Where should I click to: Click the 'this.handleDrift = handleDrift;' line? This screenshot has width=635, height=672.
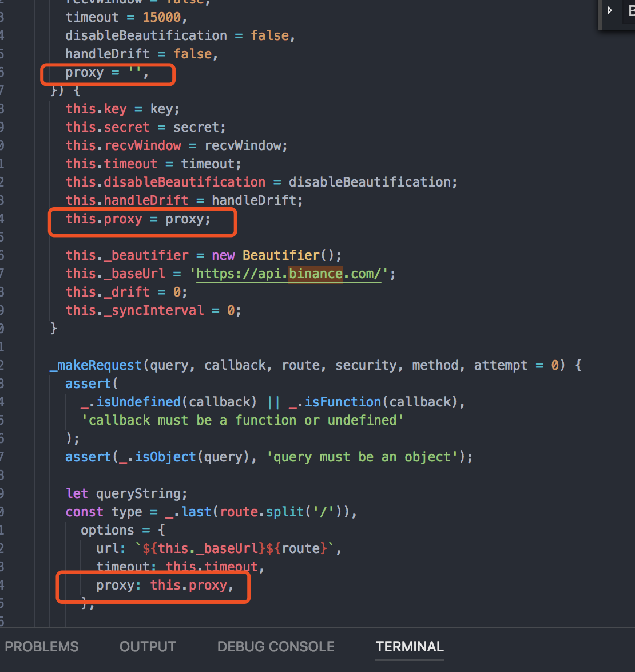(x=184, y=200)
